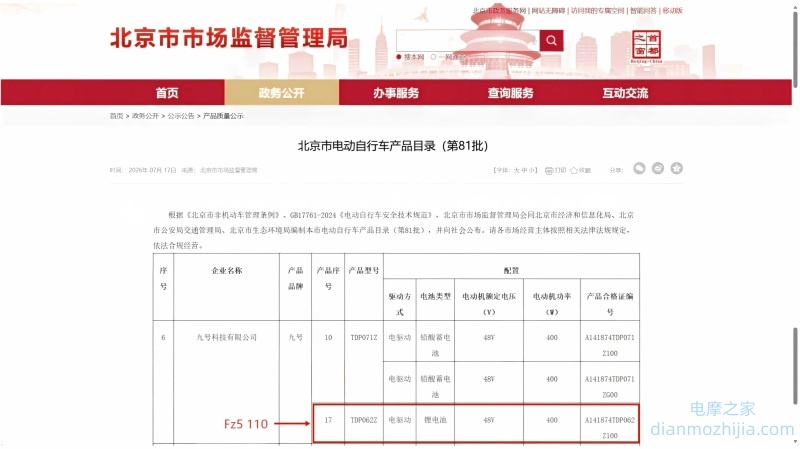Share the page via WeChat icon
Viewport: 800px width, 449px height.
[x=639, y=168]
